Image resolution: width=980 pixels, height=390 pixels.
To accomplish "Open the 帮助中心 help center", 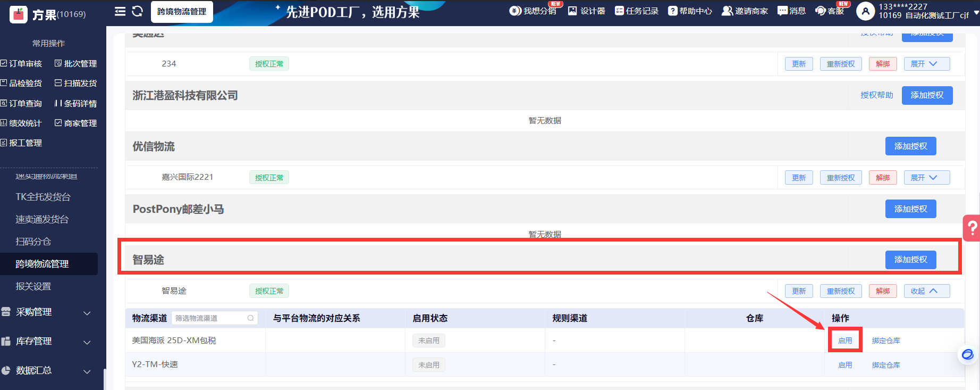I will coord(690,11).
